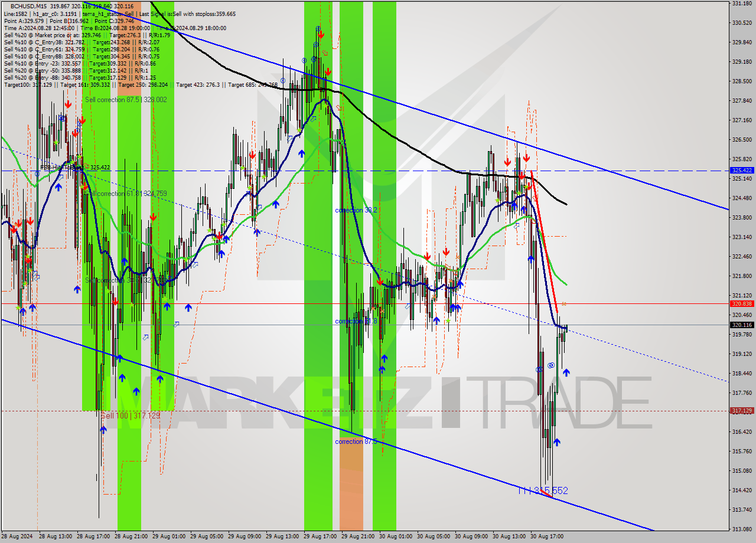756x543 pixels.
Task: Click the blue 'correction 87.5' label
Action: point(356,441)
